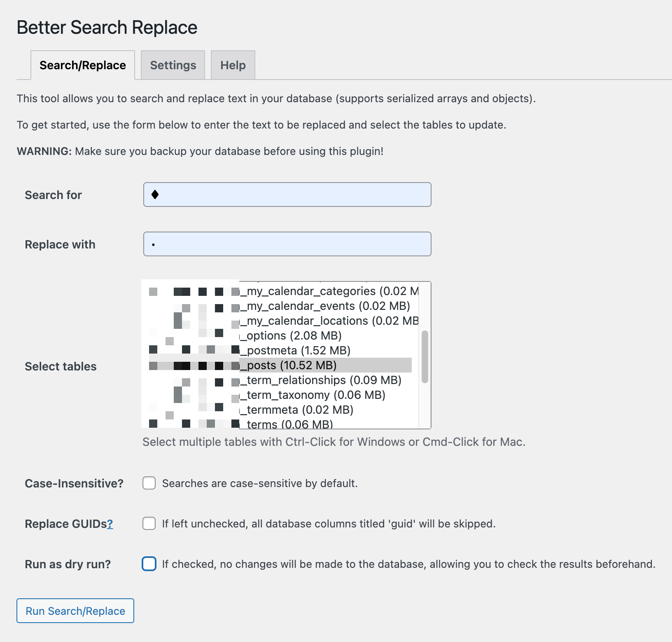The height and width of the screenshot is (642, 672).
Task: Switch to the Help tab
Action: point(233,65)
